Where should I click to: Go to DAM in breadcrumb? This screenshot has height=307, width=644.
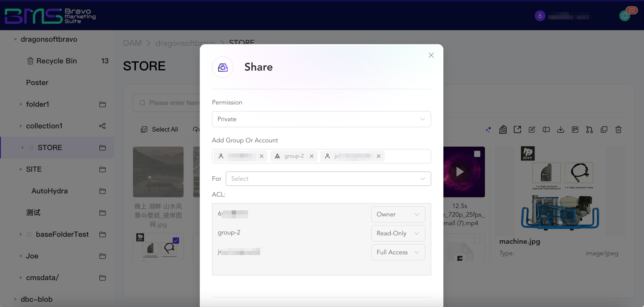[x=132, y=43]
